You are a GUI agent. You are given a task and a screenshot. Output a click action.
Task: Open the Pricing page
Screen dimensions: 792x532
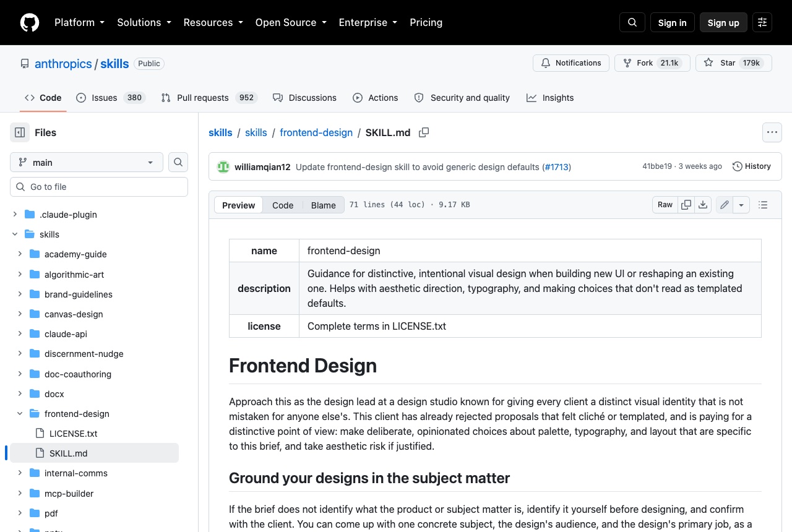point(426,22)
